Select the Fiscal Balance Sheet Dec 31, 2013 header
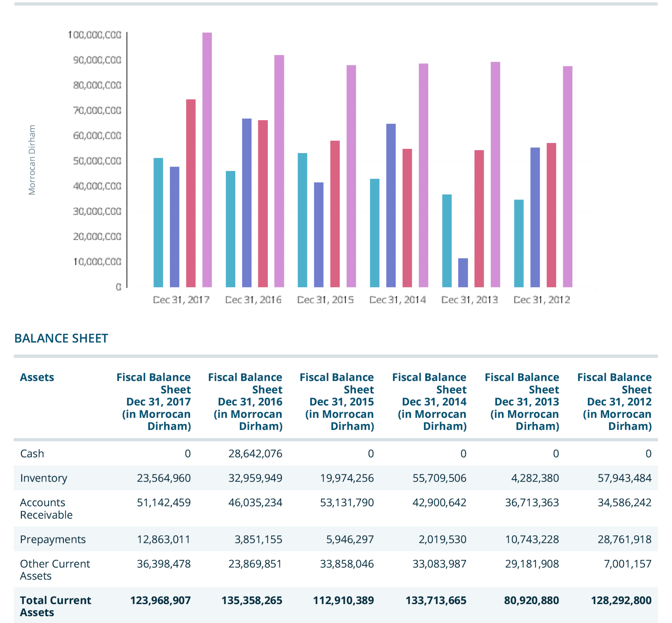The image size is (672, 623). [x=522, y=402]
